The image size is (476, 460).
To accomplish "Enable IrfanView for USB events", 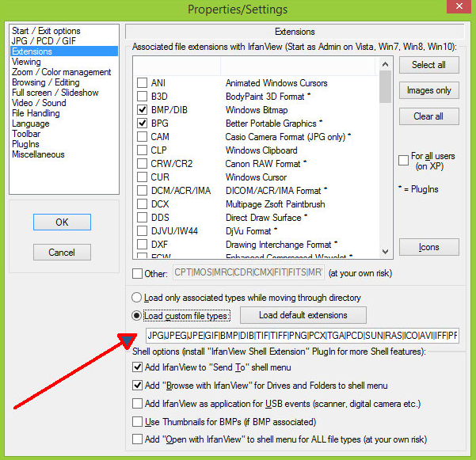I will [x=137, y=404].
